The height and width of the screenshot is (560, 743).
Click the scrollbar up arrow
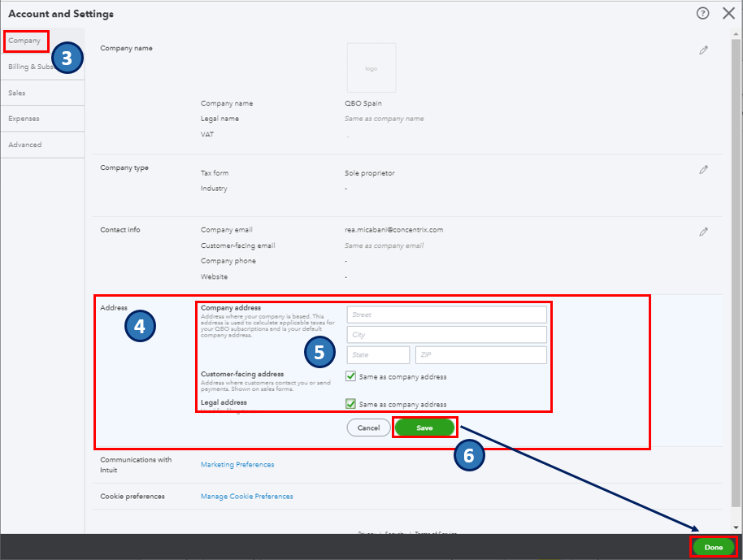[x=736, y=34]
